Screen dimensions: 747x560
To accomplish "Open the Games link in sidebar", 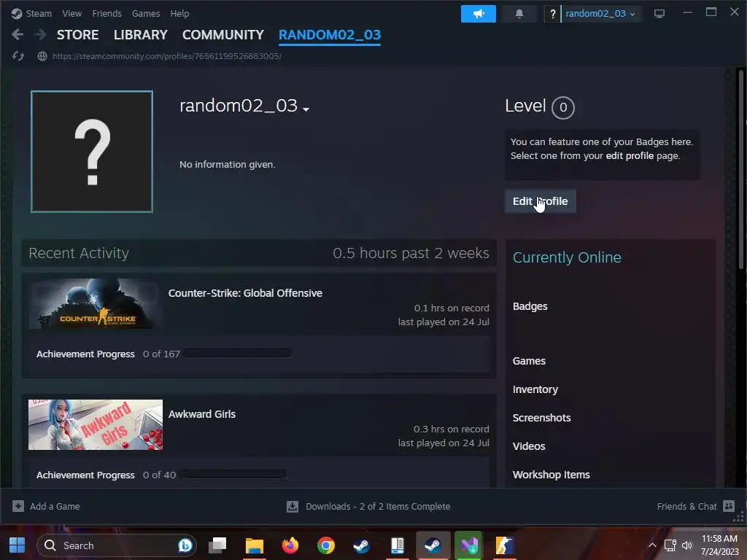I will tap(529, 361).
